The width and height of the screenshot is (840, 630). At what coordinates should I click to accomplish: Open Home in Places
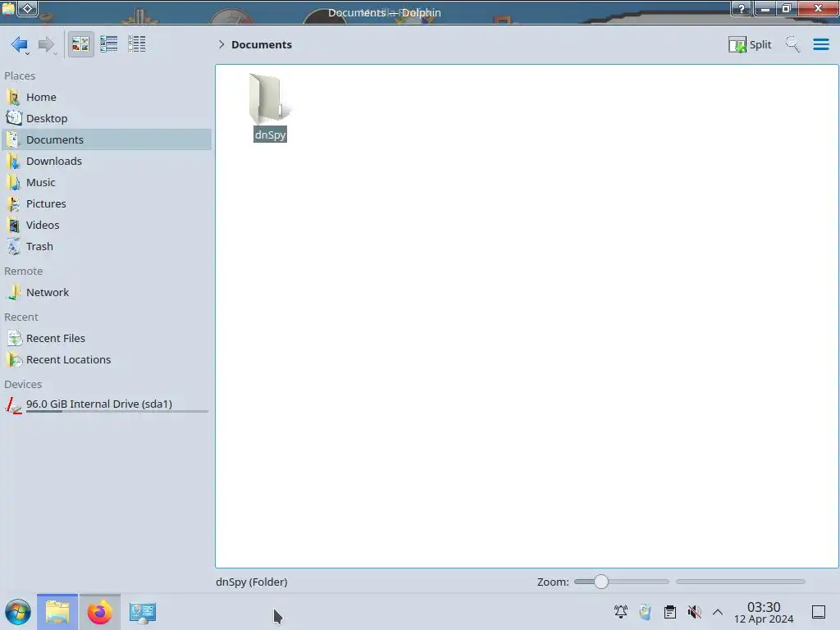point(106,97)
